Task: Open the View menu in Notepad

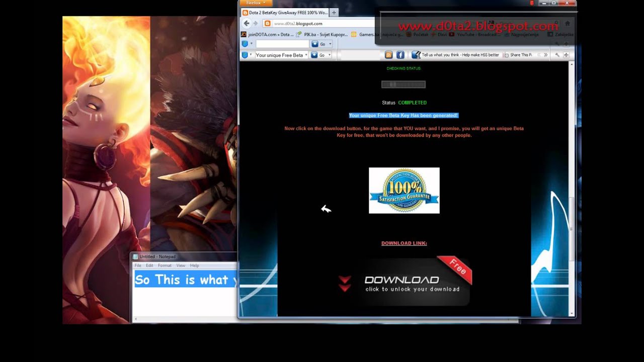Action: pyautogui.click(x=181, y=265)
